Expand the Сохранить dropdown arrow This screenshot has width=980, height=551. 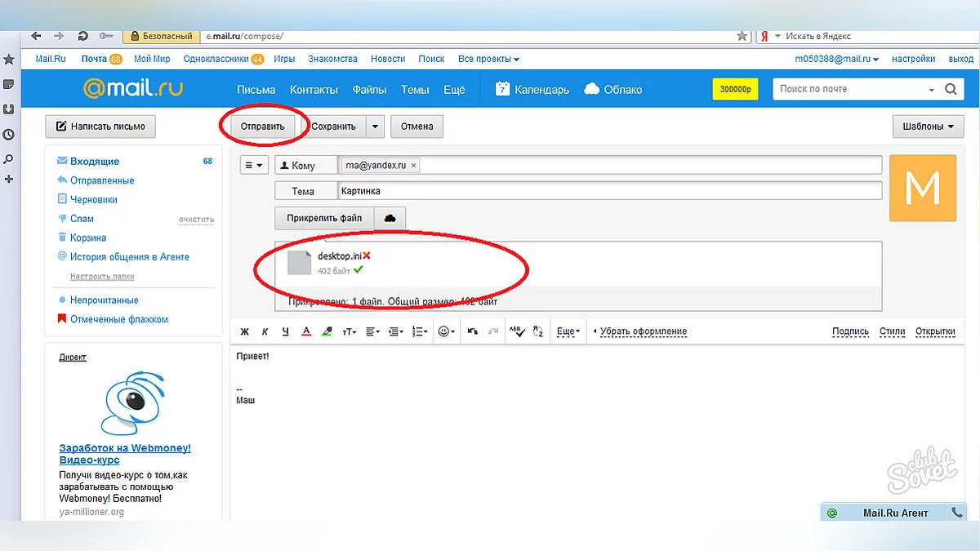(x=374, y=127)
